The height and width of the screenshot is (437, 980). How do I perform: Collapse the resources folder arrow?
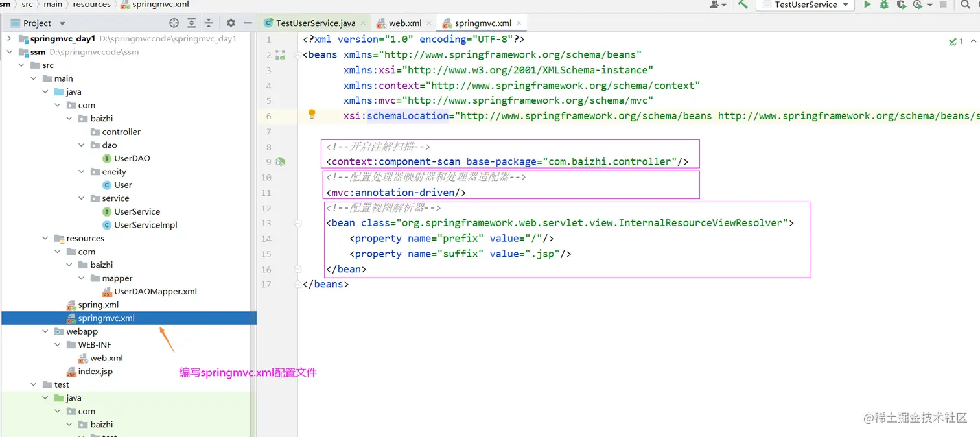coord(45,239)
